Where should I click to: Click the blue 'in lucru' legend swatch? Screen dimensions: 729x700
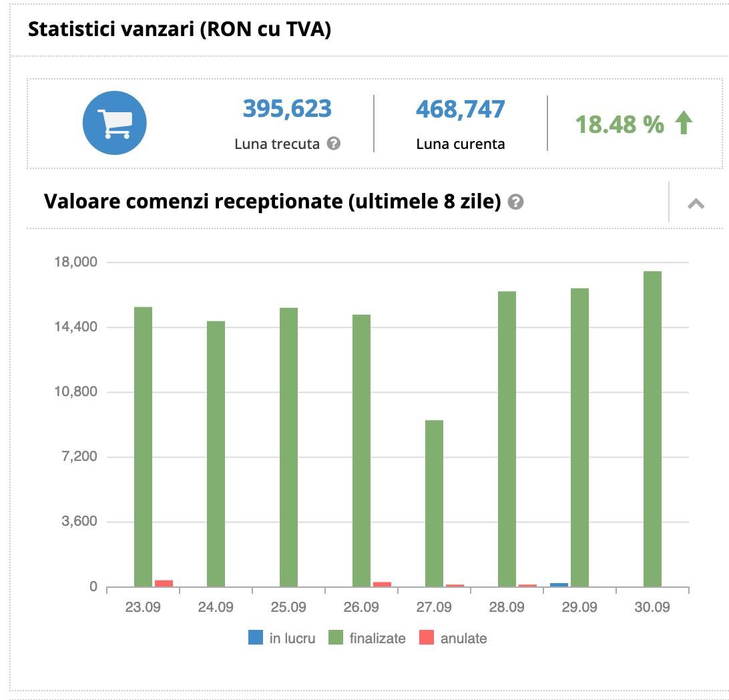tap(256, 638)
